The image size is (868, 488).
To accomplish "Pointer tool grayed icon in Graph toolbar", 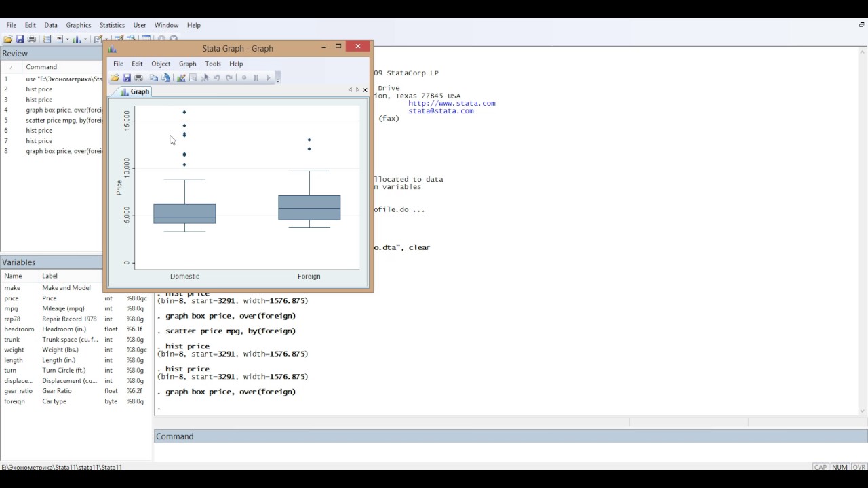I will click(205, 77).
